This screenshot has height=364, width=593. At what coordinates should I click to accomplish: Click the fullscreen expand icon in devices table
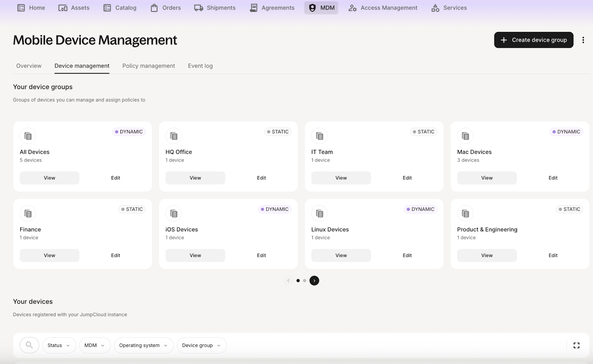point(576,345)
